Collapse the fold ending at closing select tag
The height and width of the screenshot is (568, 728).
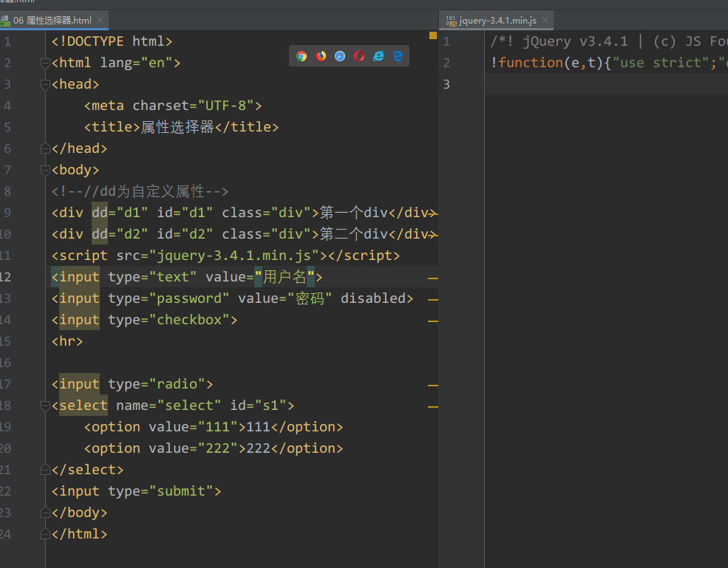click(x=44, y=469)
